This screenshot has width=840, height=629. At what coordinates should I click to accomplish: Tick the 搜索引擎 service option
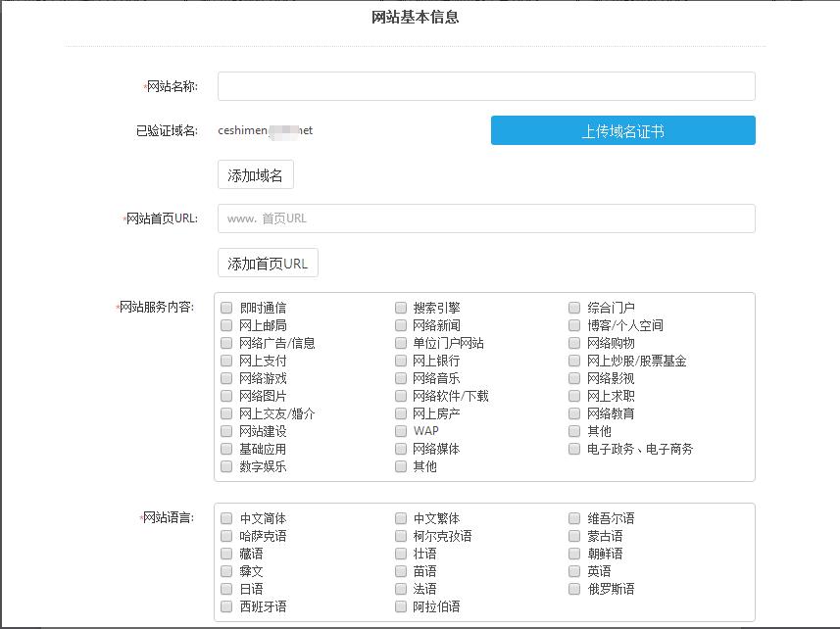(401, 308)
